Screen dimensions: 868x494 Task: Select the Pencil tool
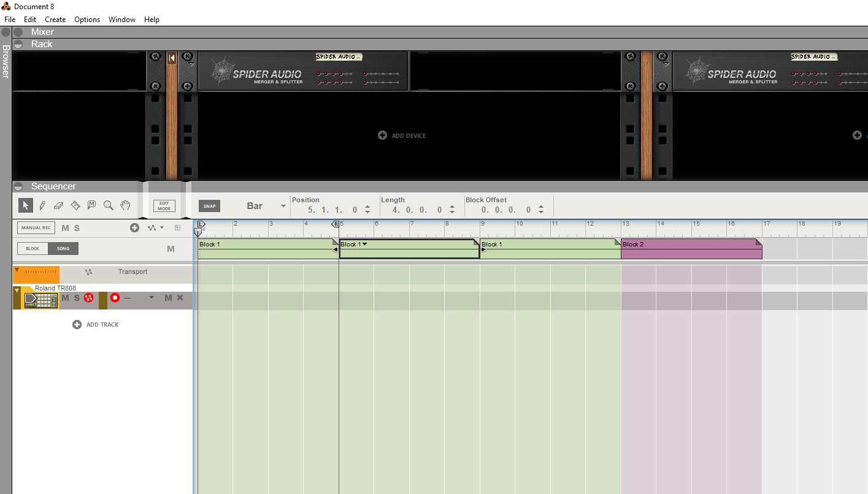point(42,205)
